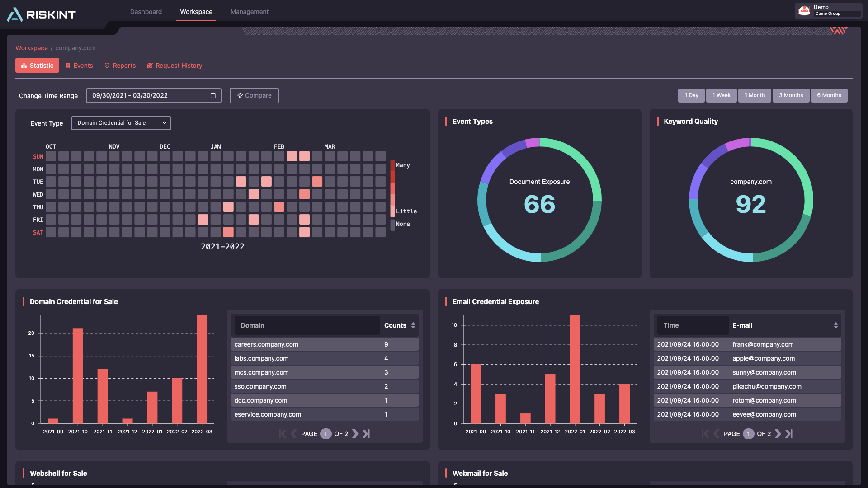
Task: Switch to the Events tab
Action: [x=79, y=66]
